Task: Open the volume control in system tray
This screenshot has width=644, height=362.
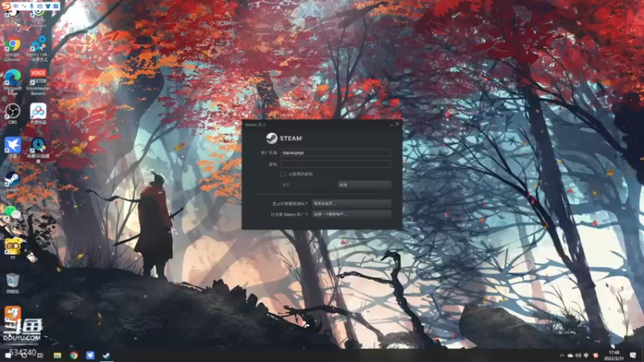Action: click(x=578, y=356)
